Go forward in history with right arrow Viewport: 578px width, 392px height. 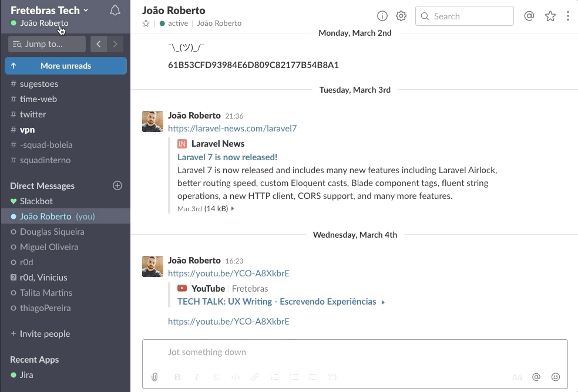pos(115,44)
